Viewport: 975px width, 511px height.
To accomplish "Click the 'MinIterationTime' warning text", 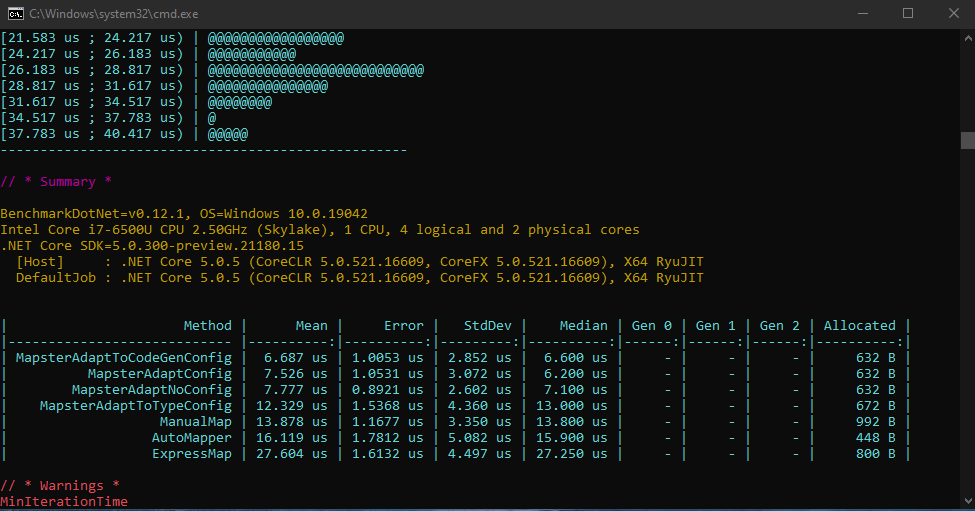I will pyautogui.click(x=64, y=502).
